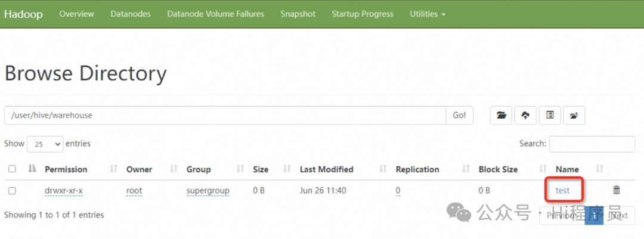Image resolution: width=644 pixels, height=239 pixels.
Task: Open the test directory link
Action: pyautogui.click(x=563, y=191)
